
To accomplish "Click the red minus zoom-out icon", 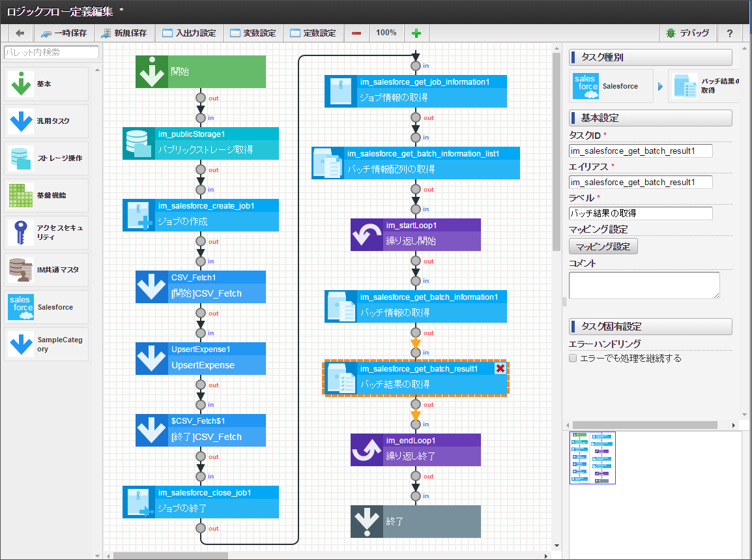I will [x=356, y=33].
